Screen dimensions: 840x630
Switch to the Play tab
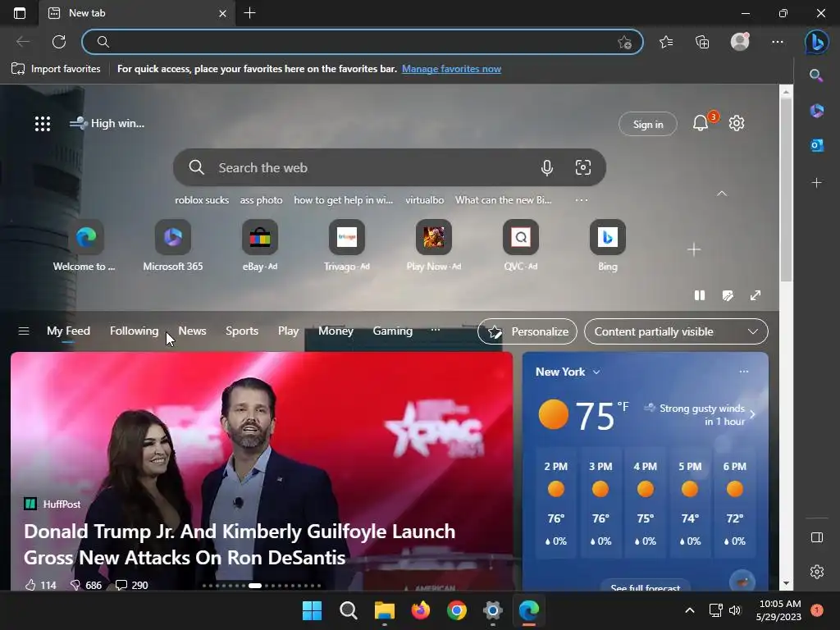[288, 331]
